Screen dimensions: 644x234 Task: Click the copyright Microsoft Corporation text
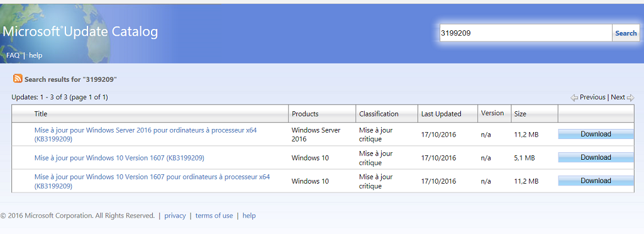point(77,216)
